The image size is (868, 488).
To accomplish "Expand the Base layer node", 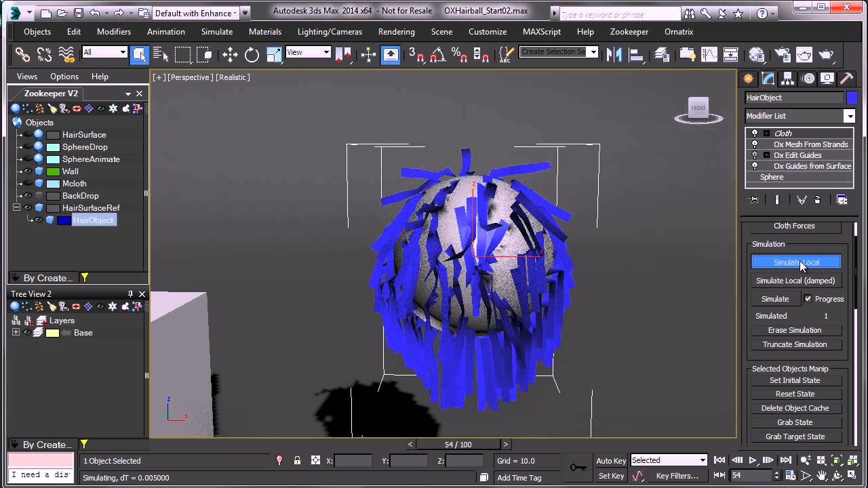I will [16, 333].
